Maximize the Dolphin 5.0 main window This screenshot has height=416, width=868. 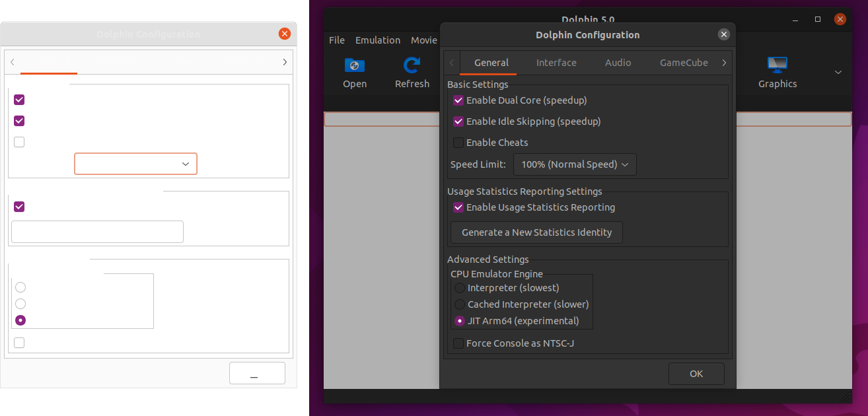point(818,19)
